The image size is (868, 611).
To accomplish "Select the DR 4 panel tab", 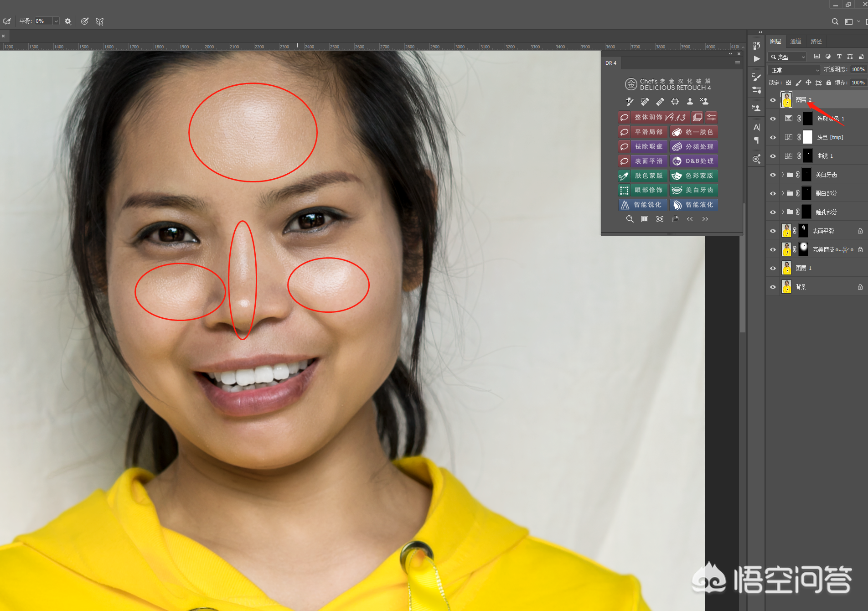I will point(611,63).
